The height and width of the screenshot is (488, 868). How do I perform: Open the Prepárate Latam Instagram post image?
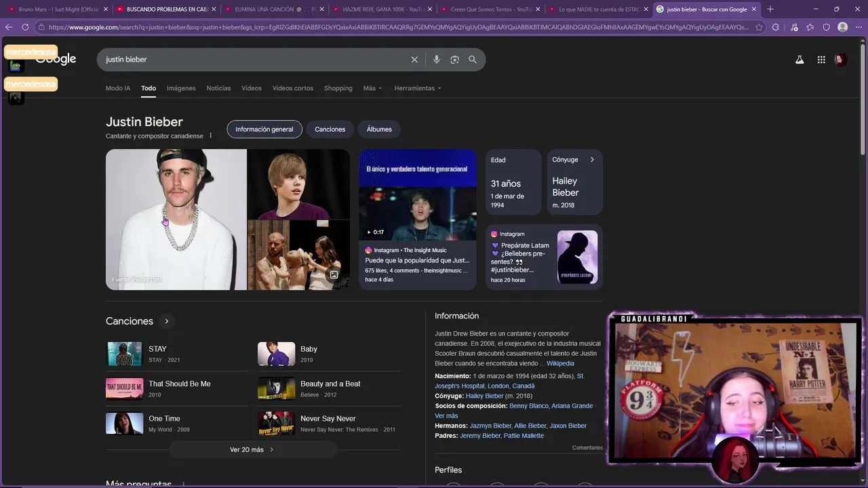click(x=578, y=257)
